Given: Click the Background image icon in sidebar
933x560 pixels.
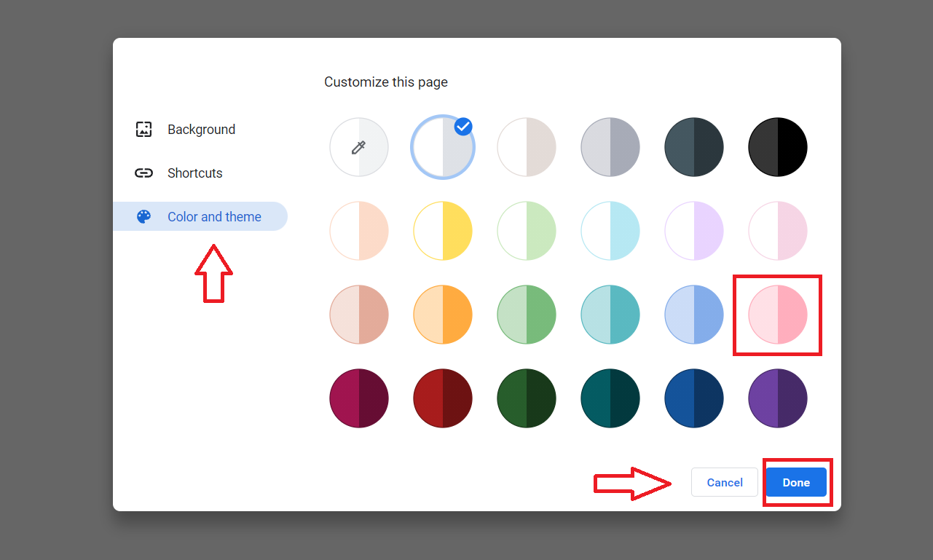Looking at the screenshot, I should [x=143, y=130].
